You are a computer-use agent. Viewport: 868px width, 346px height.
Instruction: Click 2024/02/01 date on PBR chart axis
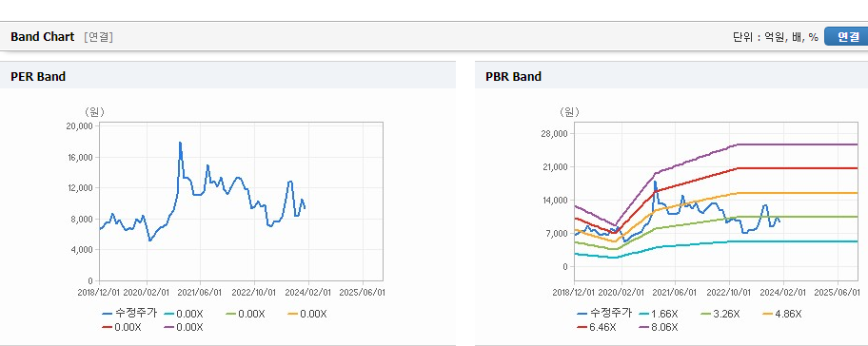point(782,292)
